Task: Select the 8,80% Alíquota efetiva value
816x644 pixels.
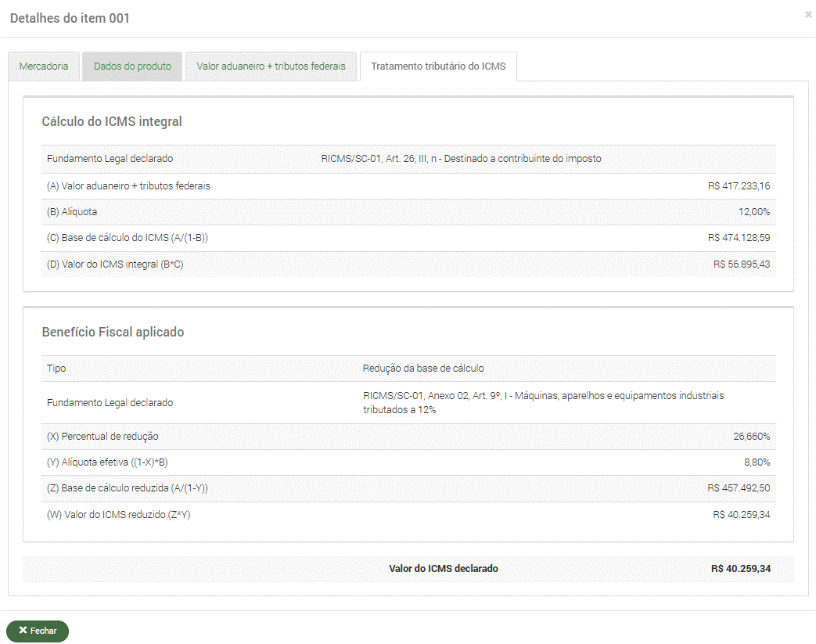Action: coord(757,462)
